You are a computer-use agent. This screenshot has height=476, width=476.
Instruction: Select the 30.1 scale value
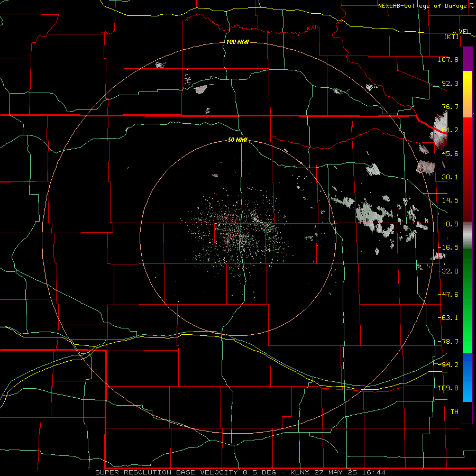pos(450,177)
